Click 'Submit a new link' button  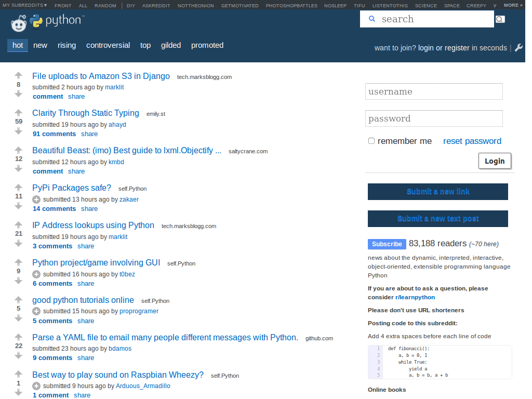pyautogui.click(x=437, y=192)
